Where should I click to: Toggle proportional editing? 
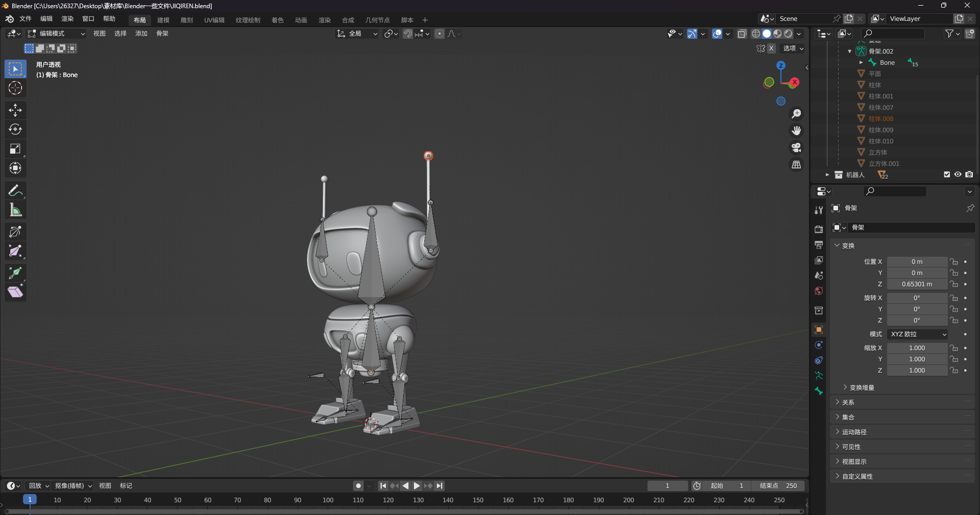pyautogui.click(x=439, y=34)
